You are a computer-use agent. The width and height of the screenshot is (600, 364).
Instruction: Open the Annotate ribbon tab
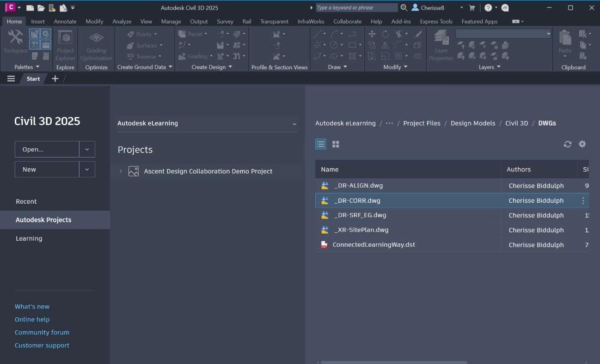(65, 21)
